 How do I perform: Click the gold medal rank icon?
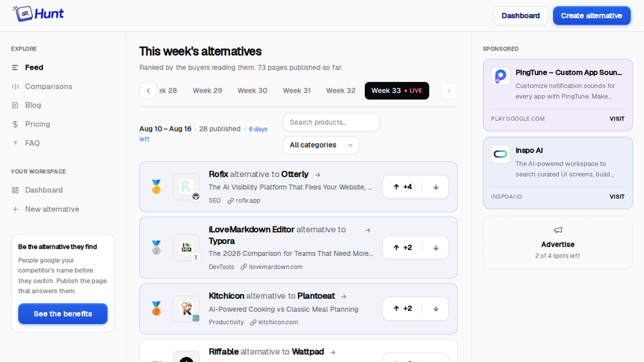156,187
